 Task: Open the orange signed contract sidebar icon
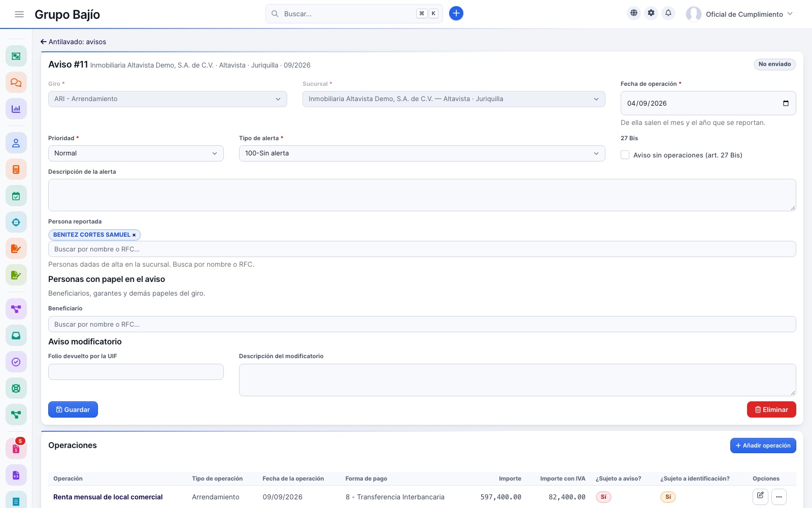(16, 249)
